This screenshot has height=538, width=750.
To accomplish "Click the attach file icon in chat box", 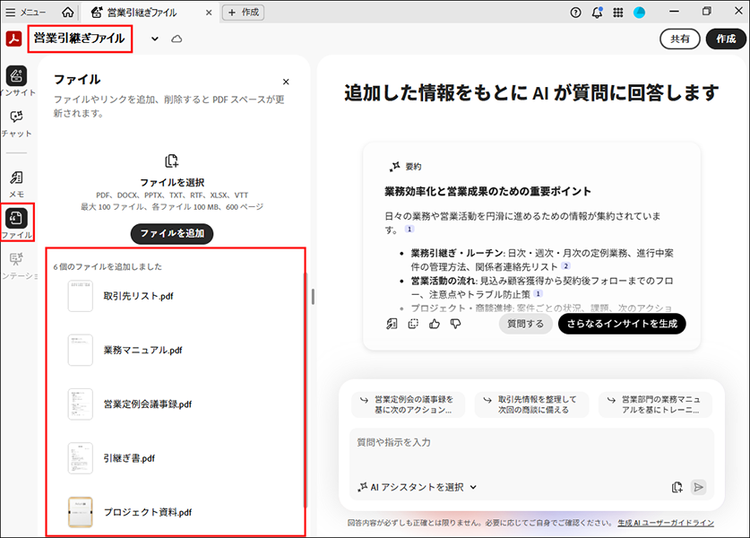I will click(x=677, y=487).
